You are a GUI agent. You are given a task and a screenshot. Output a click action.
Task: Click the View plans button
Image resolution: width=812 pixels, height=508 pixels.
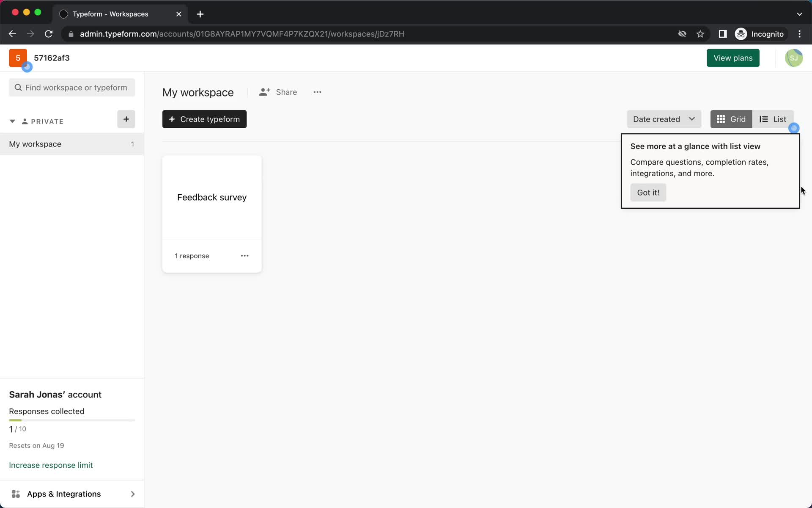coord(733,57)
